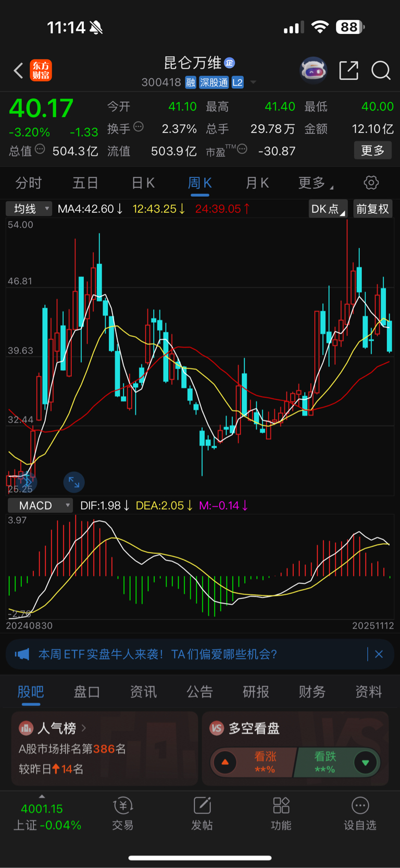Change the 前复权 adjustment setting

pyautogui.click(x=372, y=209)
